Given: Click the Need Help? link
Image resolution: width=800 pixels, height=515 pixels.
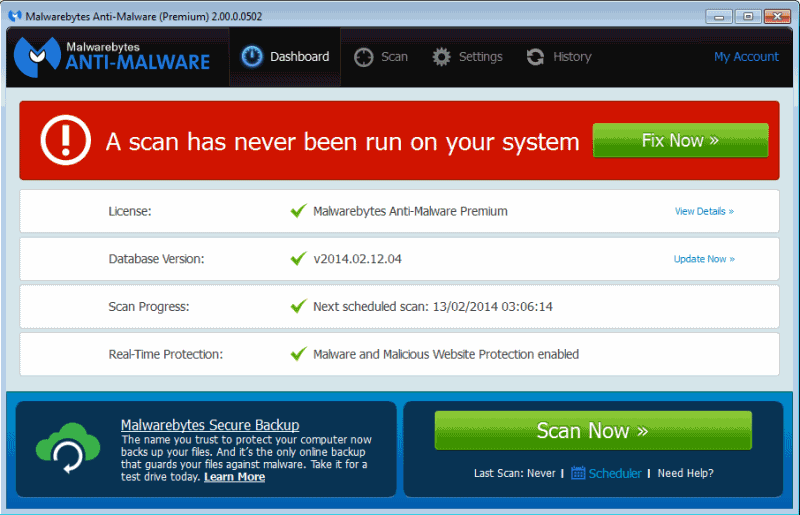Looking at the screenshot, I should click(685, 473).
